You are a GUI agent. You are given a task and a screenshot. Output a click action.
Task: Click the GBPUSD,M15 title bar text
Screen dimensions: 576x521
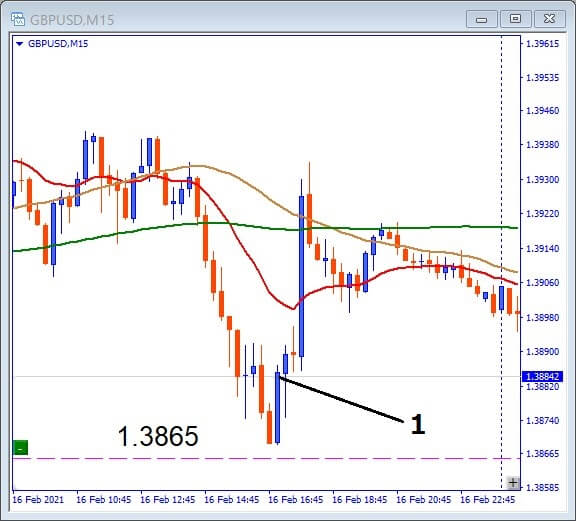click(x=72, y=20)
